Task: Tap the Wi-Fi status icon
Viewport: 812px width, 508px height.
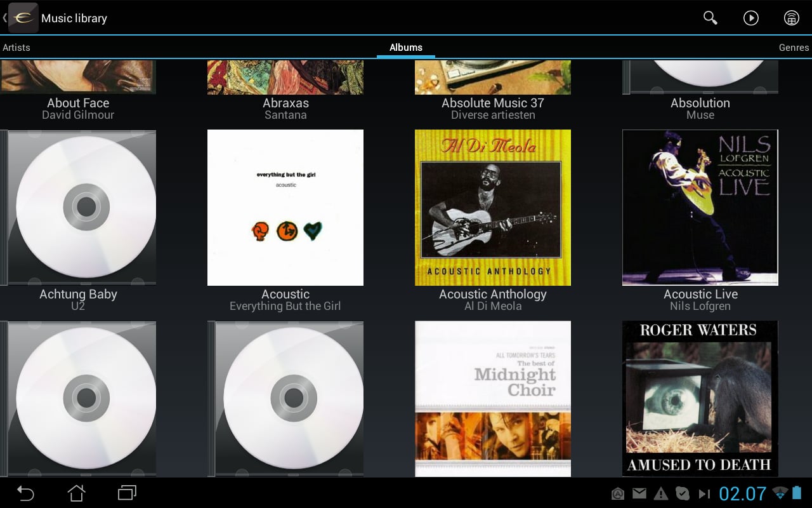Action: tap(780, 493)
